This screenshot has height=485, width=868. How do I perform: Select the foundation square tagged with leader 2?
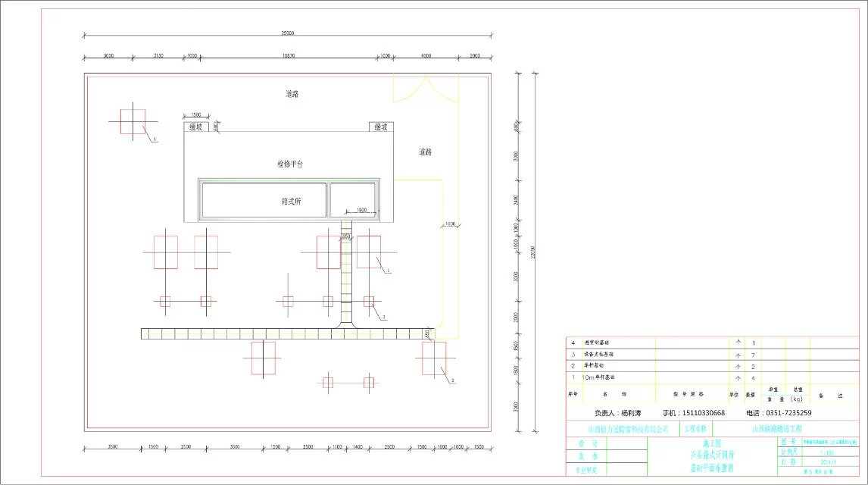click(x=434, y=358)
